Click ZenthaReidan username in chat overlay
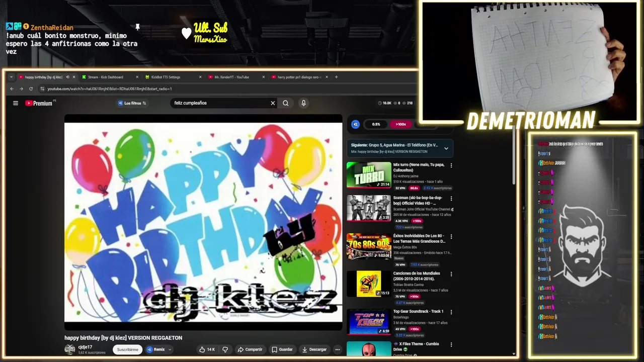The image size is (644, 362). pos(52,28)
